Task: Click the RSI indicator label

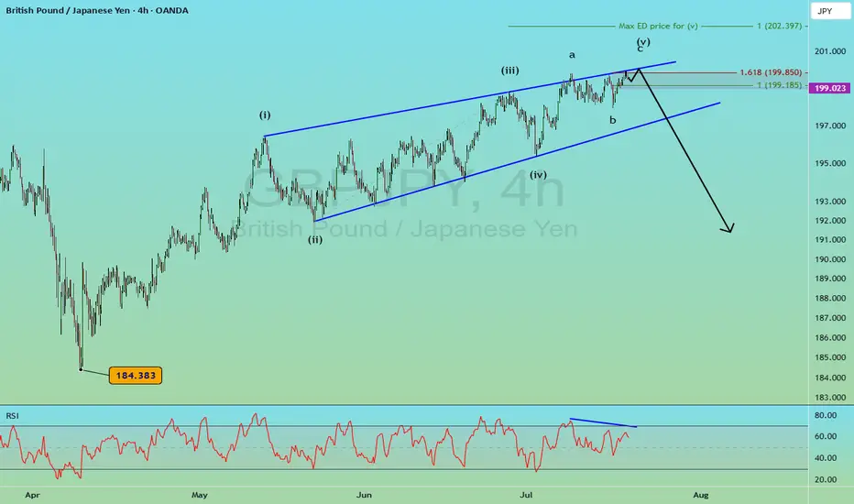Action: click(12, 416)
